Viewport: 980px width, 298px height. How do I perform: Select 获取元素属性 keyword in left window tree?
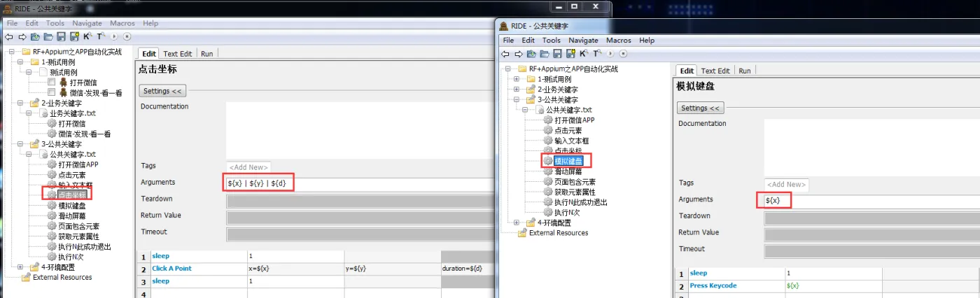78,236
